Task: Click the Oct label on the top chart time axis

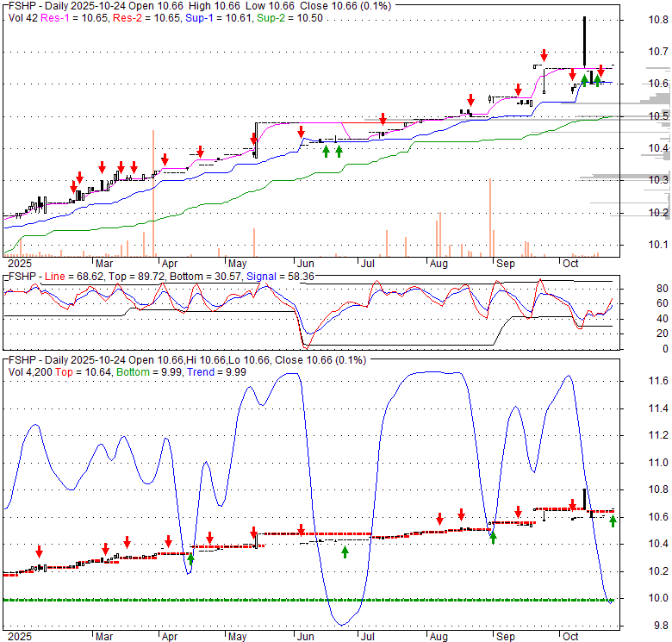Action: pos(569,264)
